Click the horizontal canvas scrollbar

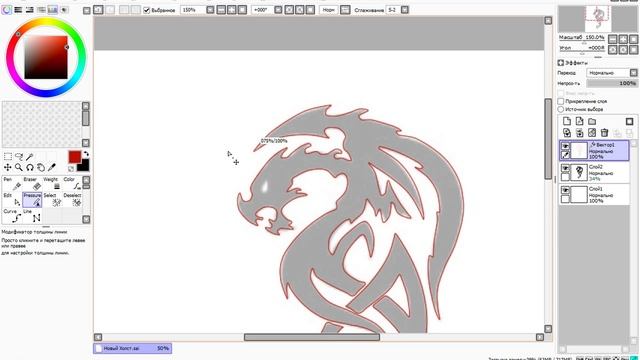click(312, 337)
